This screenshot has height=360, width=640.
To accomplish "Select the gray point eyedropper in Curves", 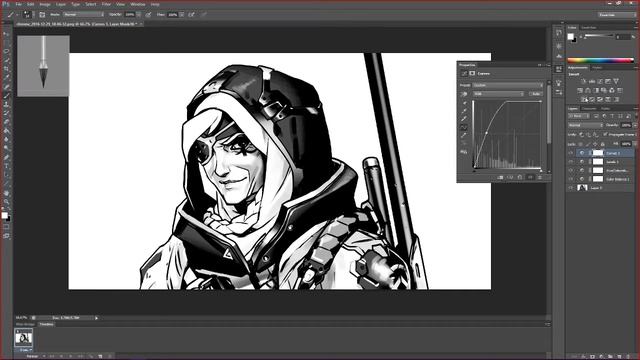I will tap(464, 111).
